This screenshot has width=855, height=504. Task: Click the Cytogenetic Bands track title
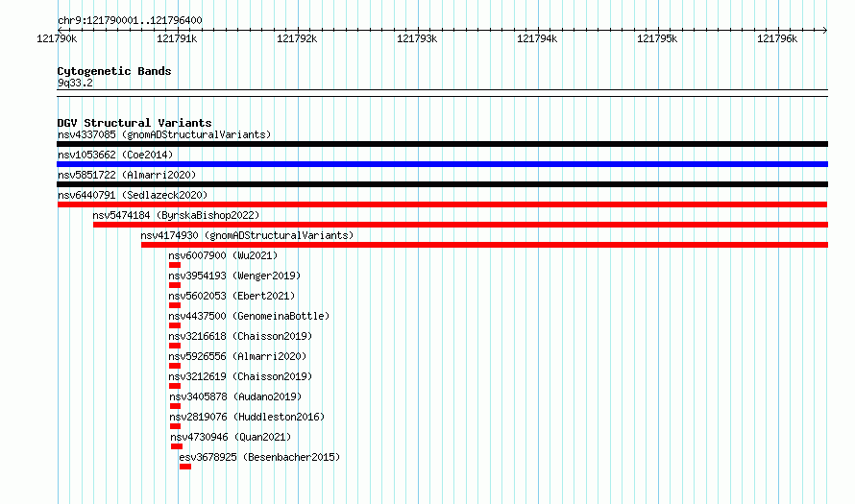tap(114, 71)
